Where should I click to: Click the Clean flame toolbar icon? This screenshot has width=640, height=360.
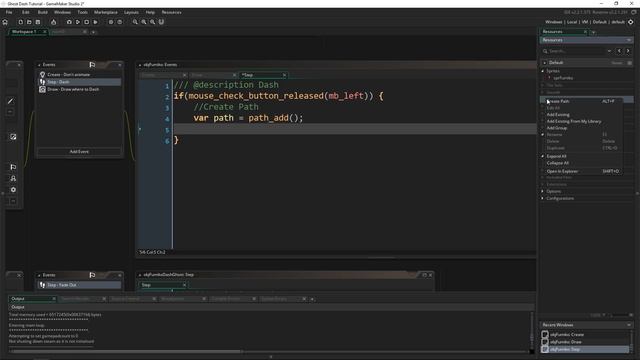53,22
